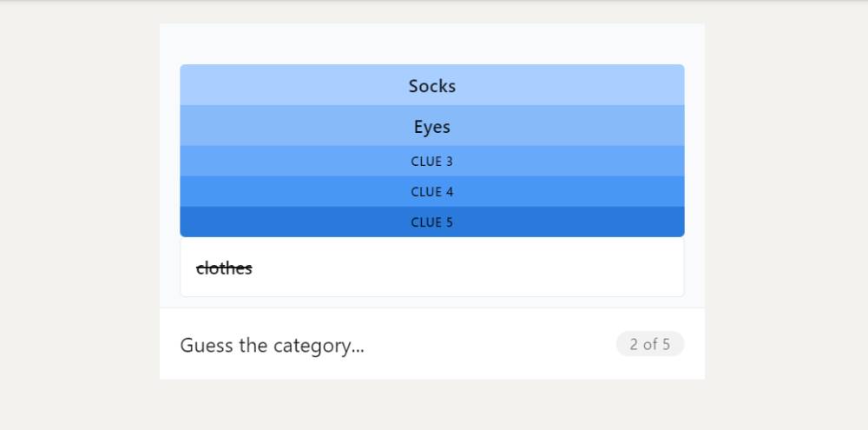
Task: Select the Eyes clue row
Action: [x=431, y=126]
